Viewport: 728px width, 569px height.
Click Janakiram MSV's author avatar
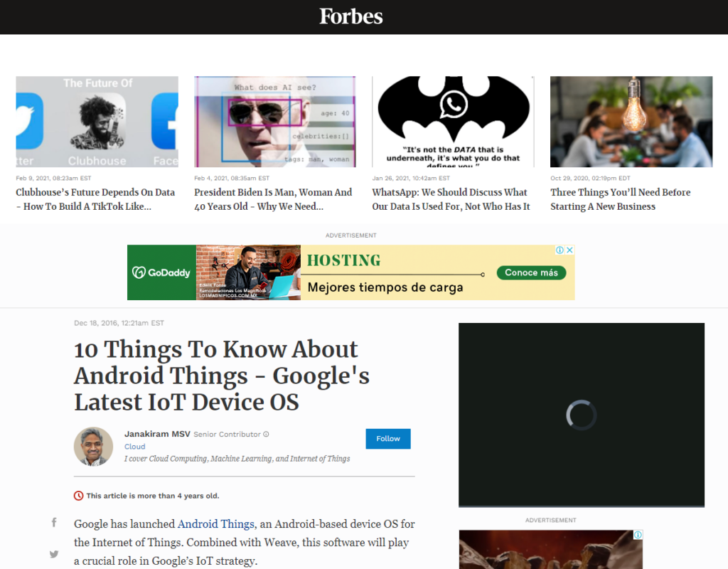pyautogui.click(x=93, y=447)
